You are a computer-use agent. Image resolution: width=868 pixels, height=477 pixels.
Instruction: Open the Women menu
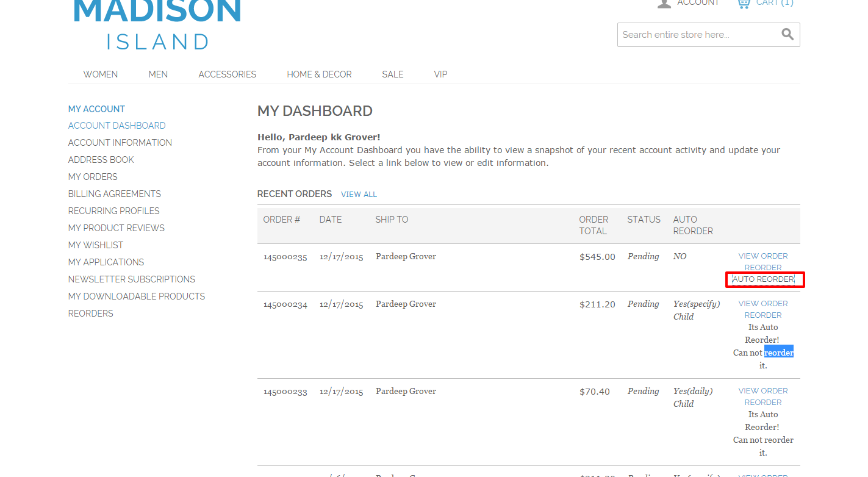click(x=101, y=74)
